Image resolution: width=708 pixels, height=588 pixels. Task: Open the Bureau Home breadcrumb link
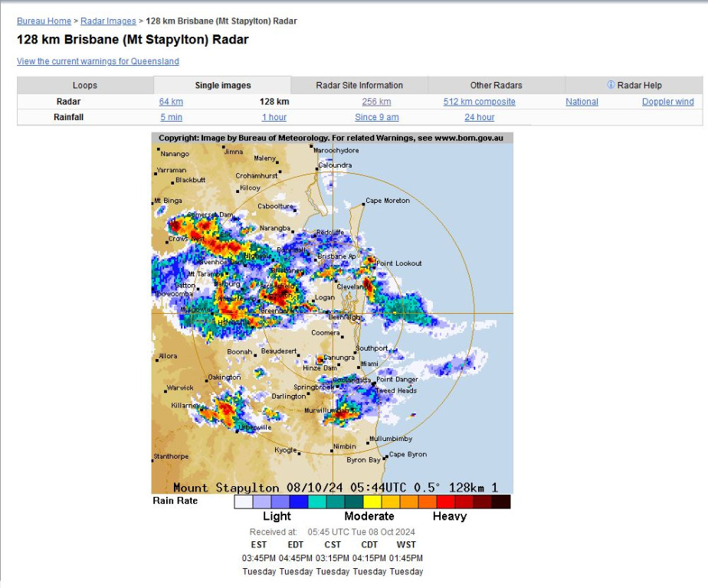click(x=44, y=21)
